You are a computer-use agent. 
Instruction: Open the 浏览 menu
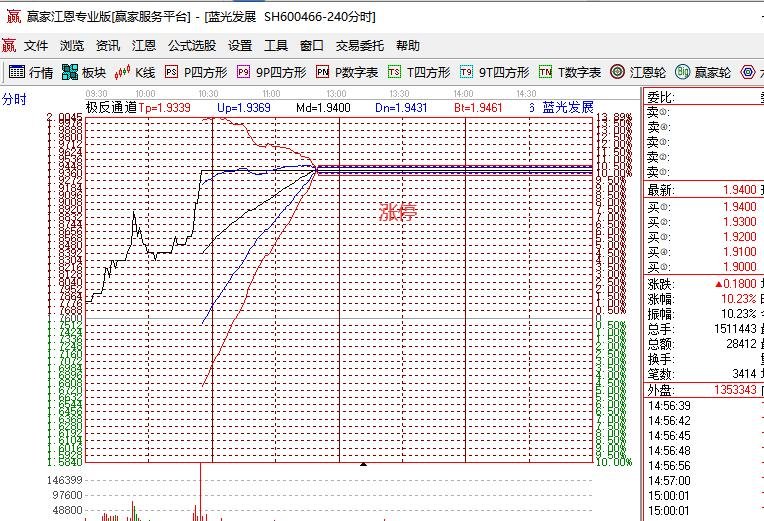pyautogui.click(x=72, y=46)
